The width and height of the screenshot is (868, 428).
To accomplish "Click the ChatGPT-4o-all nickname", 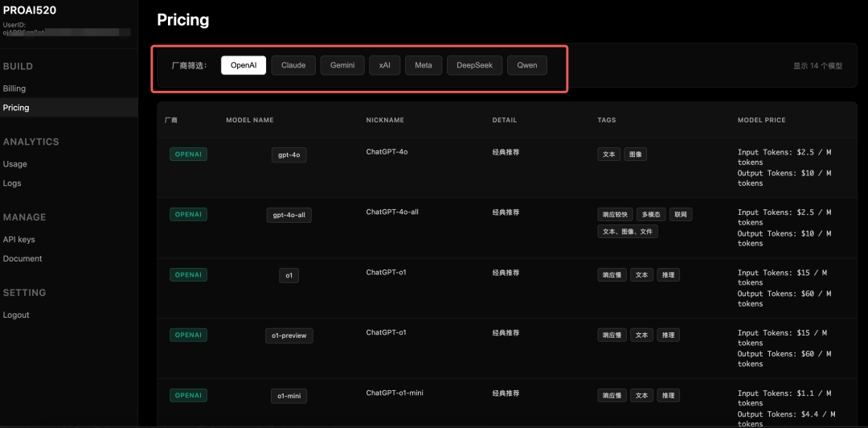I will pyautogui.click(x=392, y=212).
